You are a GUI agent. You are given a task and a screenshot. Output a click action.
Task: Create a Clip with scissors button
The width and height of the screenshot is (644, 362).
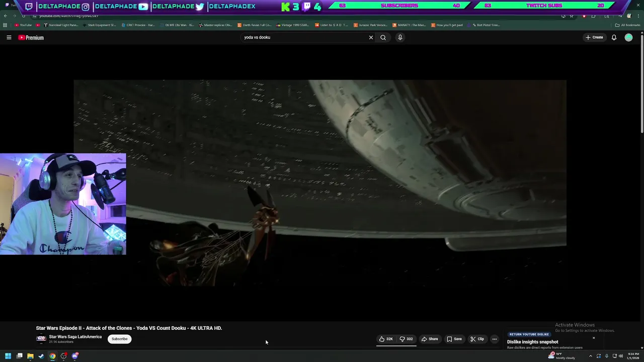[x=477, y=339]
